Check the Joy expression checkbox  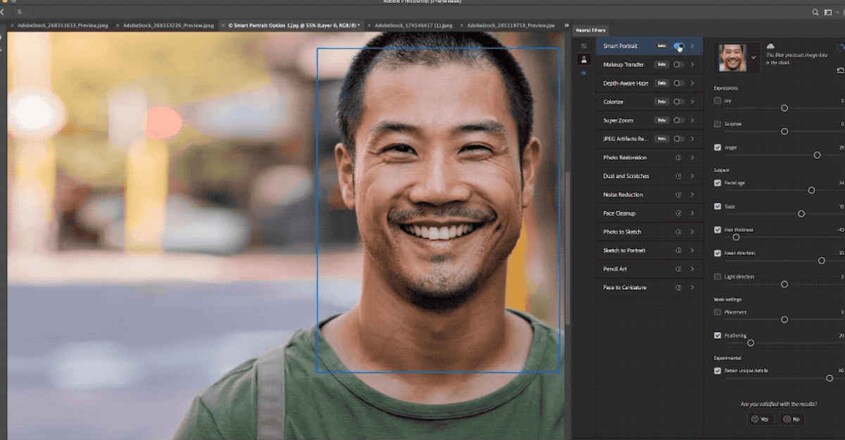click(x=717, y=100)
